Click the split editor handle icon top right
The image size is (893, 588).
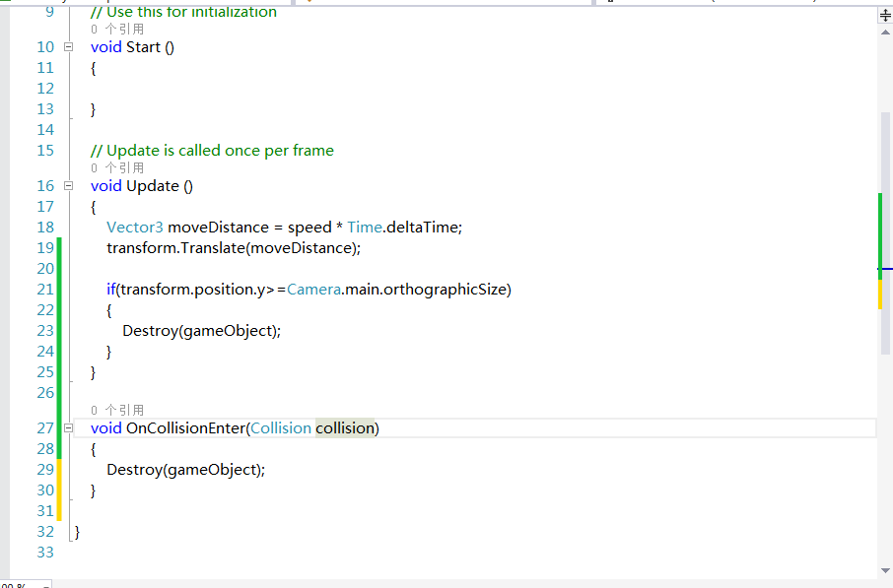pyautogui.click(x=884, y=14)
